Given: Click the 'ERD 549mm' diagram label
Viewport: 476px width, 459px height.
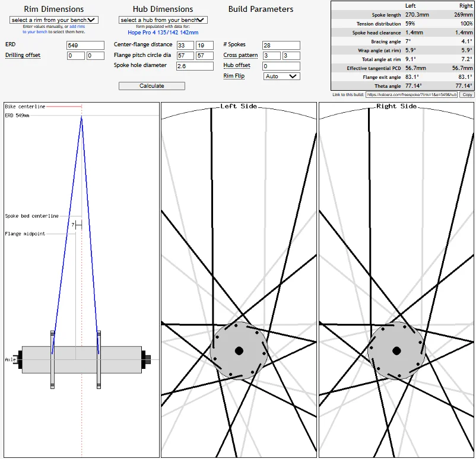Looking at the screenshot, I should (x=17, y=116).
